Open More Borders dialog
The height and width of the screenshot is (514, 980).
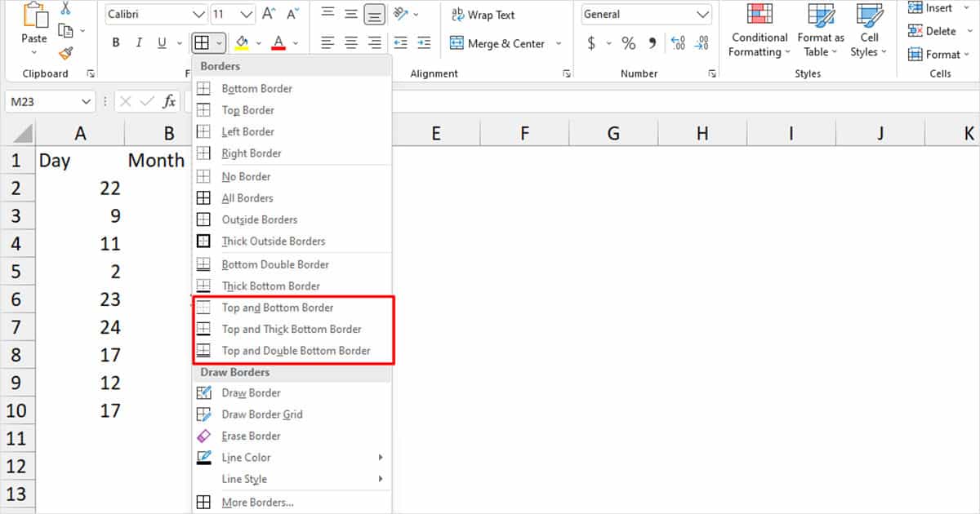click(291, 503)
